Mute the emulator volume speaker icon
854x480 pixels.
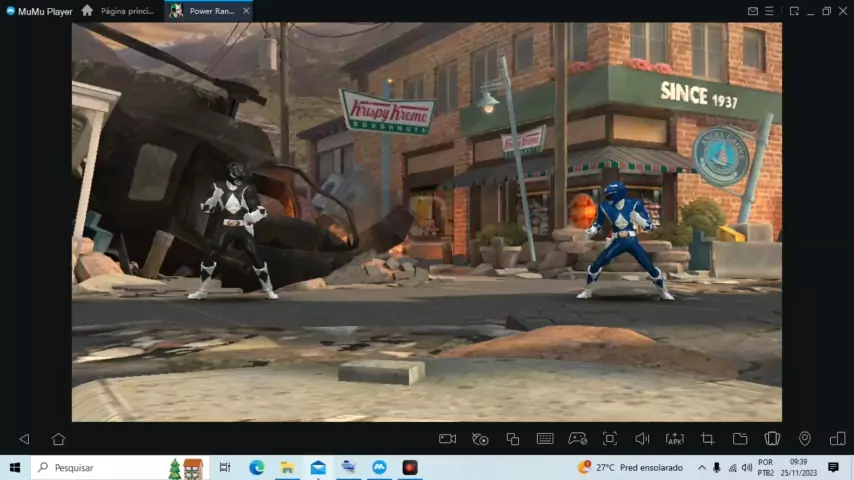(642, 439)
